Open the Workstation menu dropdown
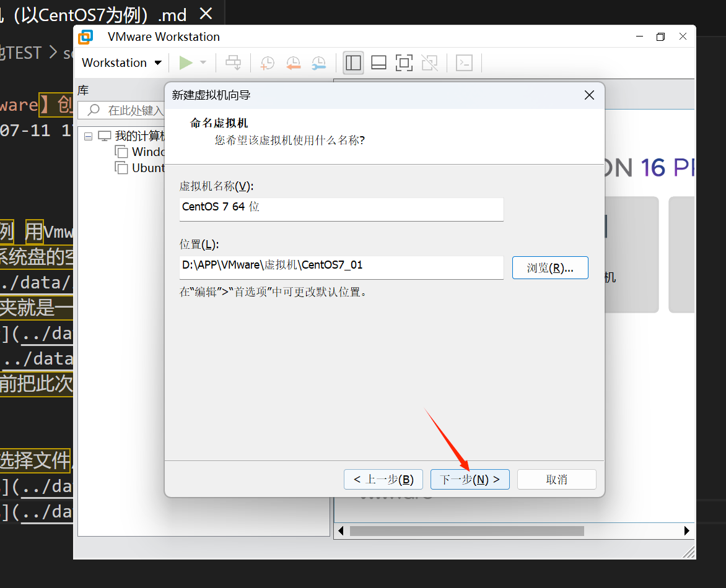Screen dimensions: 726x588 point(122,63)
